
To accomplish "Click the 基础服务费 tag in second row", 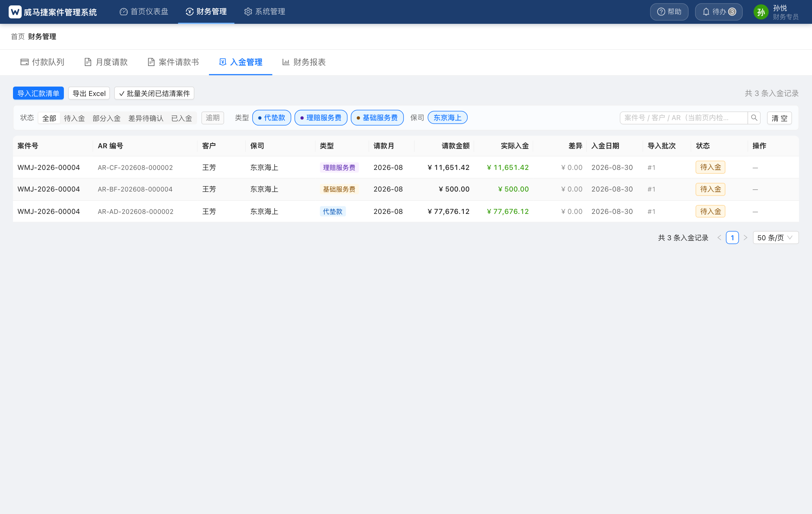I will [x=339, y=189].
